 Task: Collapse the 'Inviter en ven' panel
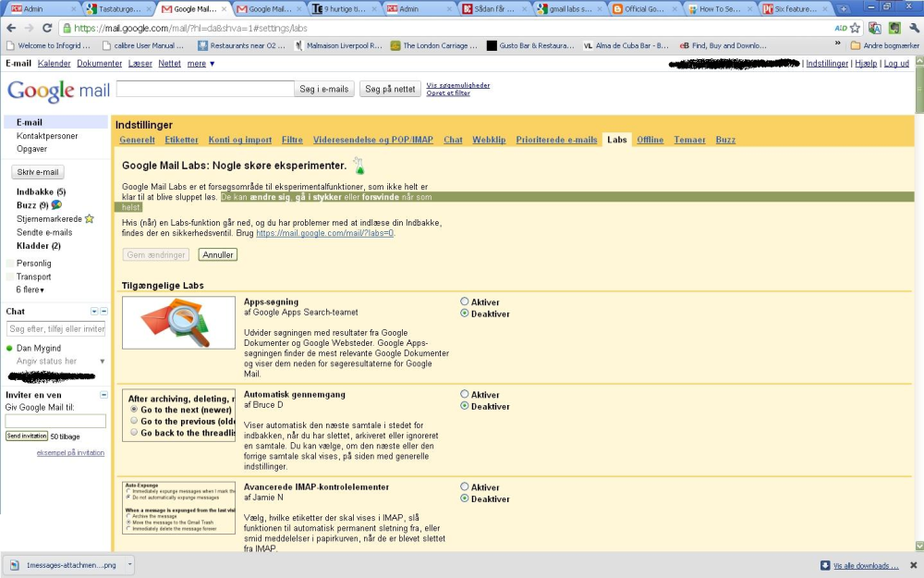click(x=103, y=395)
